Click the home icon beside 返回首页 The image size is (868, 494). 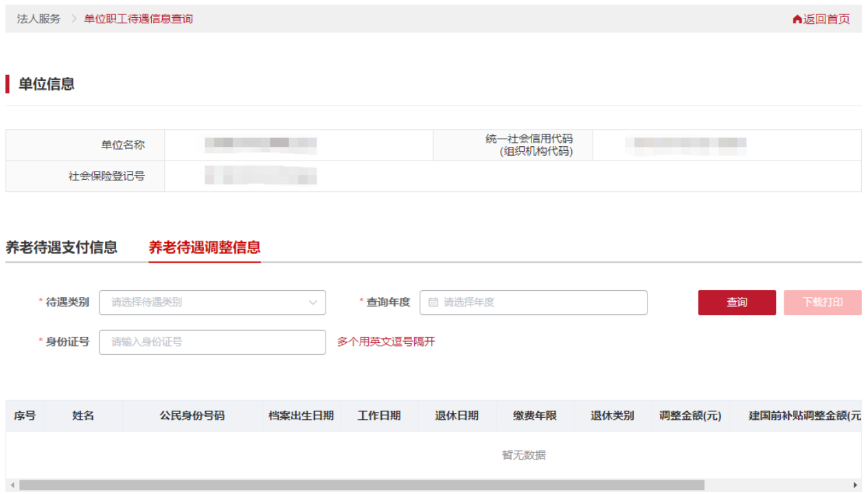[x=797, y=19]
